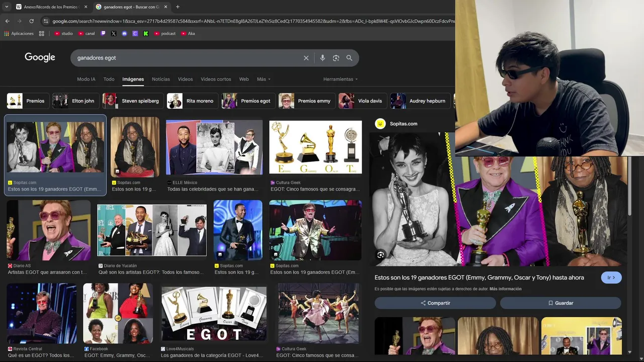This screenshot has height=362, width=644.
Task: Open the ELLE México image result
Action: pos(214,147)
